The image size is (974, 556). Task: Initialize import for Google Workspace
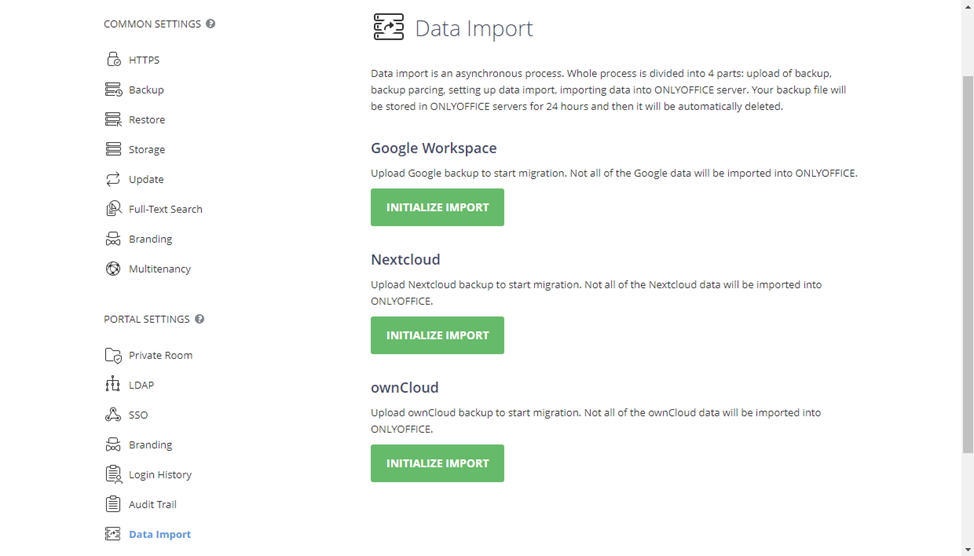pos(437,207)
